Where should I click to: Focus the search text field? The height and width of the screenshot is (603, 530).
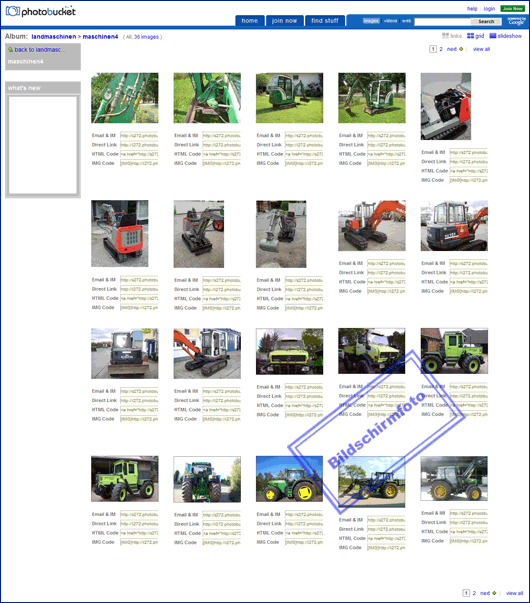443,22
